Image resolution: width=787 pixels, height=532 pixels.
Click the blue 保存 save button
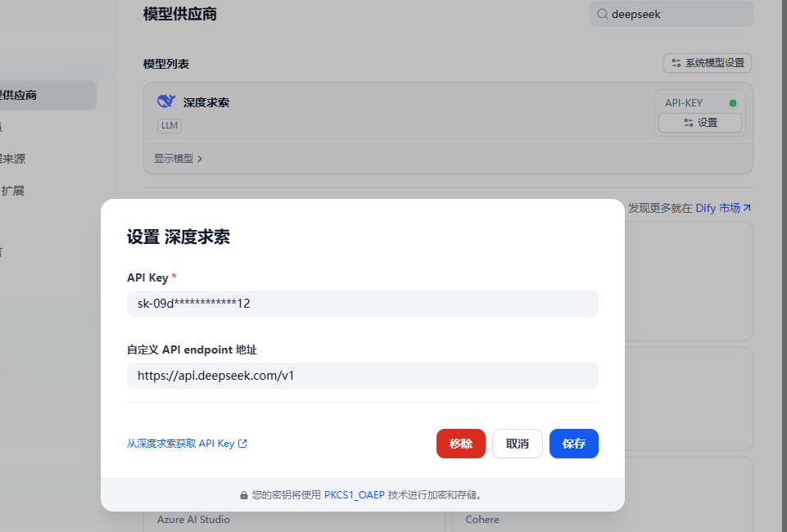pos(574,444)
